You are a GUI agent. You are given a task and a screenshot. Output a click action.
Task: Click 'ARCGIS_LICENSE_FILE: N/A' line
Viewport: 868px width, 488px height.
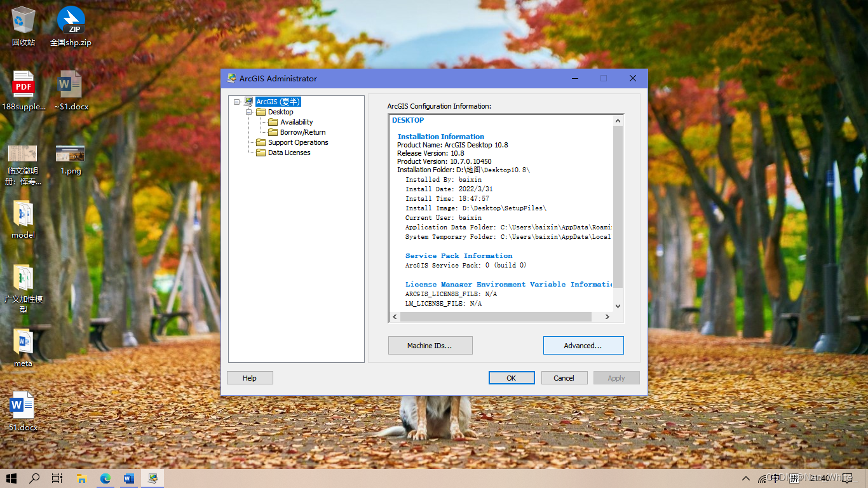451,294
